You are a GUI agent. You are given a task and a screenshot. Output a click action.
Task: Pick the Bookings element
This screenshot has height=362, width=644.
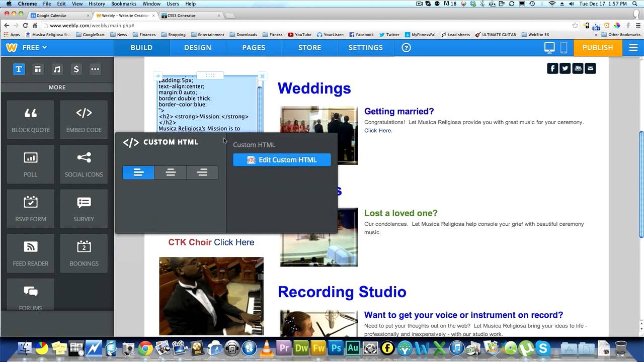[84, 254]
